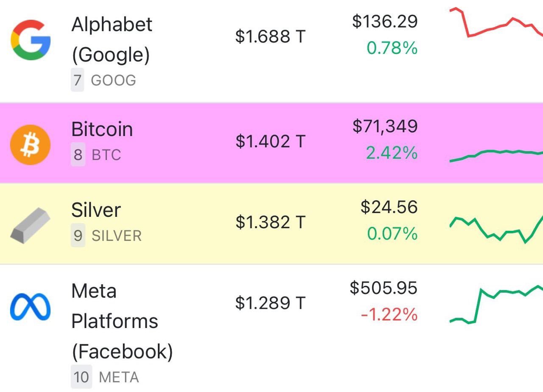Click the rank 8 badge by BTC
The height and width of the screenshot is (392, 543).
pyautogui.click(x=78, y=155)
